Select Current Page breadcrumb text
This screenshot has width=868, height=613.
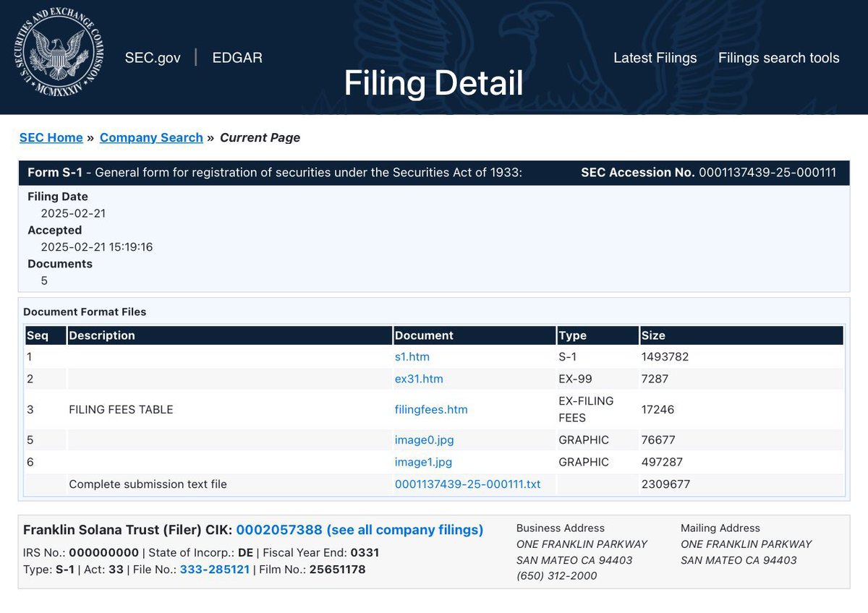(x=260, y=137)
